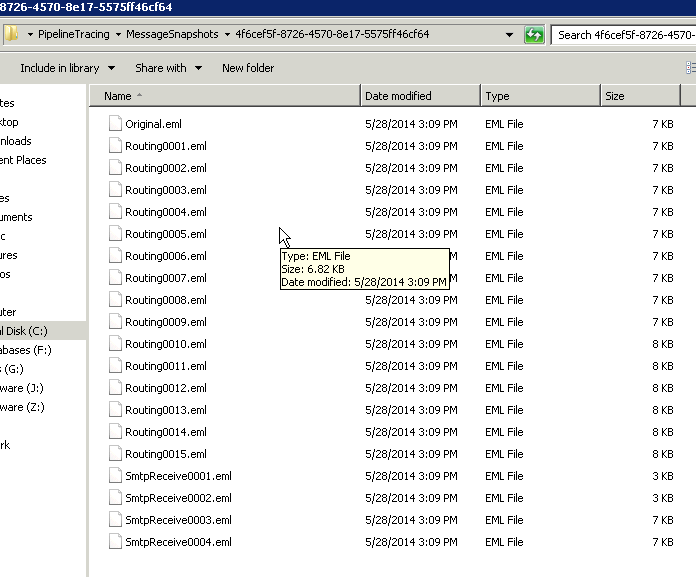Select the 4f6cef5f GUID folder breadcrumb

(x=332, y=34)
